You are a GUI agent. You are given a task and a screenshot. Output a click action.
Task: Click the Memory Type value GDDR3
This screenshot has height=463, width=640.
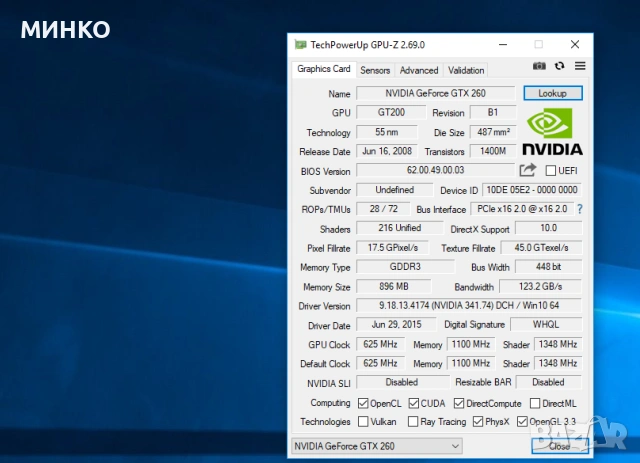pos(405,267)
